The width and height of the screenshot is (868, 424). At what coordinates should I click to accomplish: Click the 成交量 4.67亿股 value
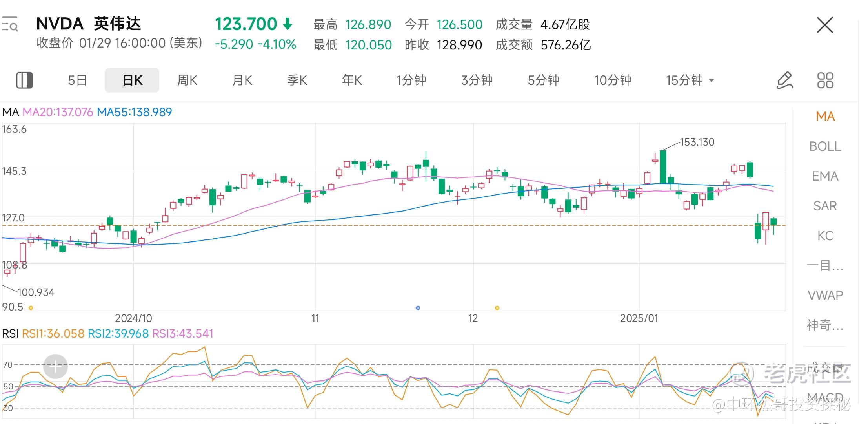[565, 25]
